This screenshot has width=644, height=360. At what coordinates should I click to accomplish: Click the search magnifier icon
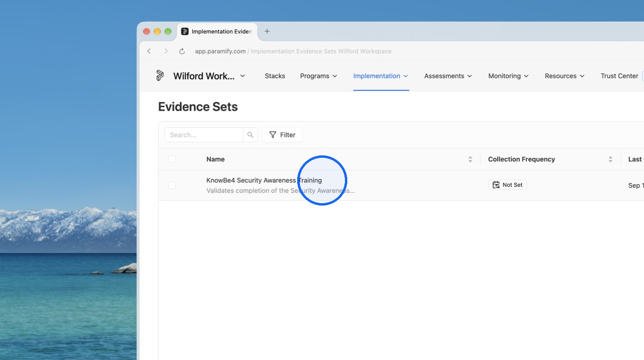coord(250,135)
